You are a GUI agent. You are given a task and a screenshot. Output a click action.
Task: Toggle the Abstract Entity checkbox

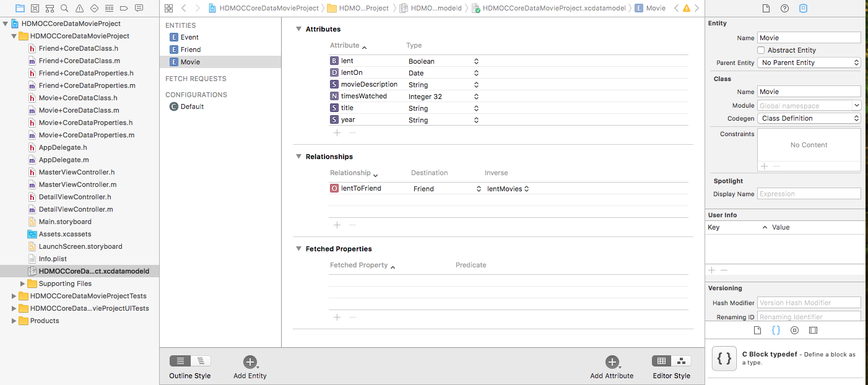tap(761, 50)
